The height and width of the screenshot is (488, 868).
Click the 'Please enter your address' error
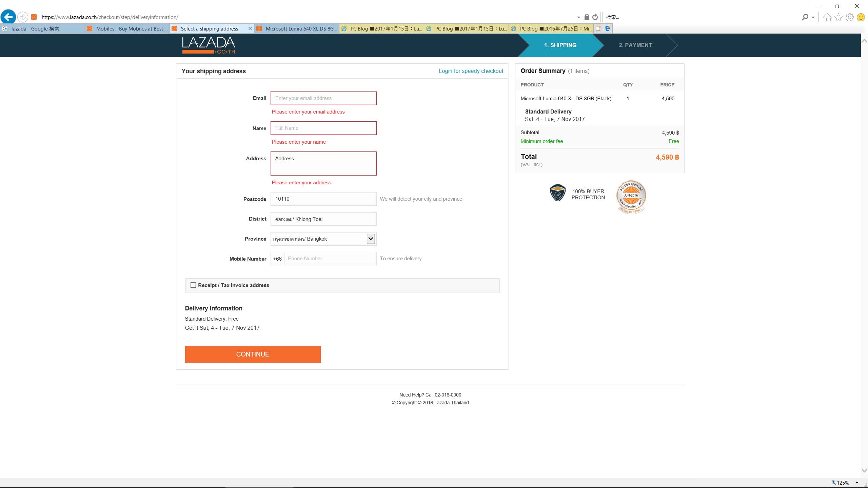301,183
